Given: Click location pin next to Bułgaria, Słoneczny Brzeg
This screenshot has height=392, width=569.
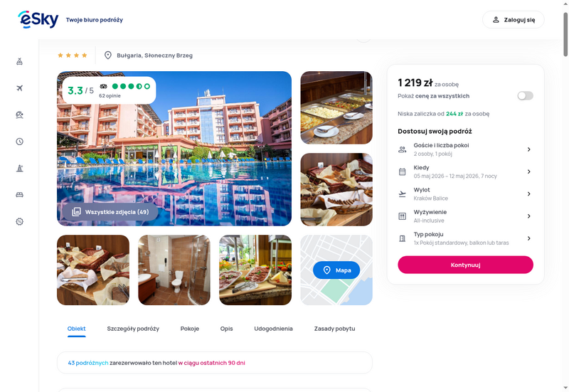Looking at the screenshot, I should coord(108,55).
